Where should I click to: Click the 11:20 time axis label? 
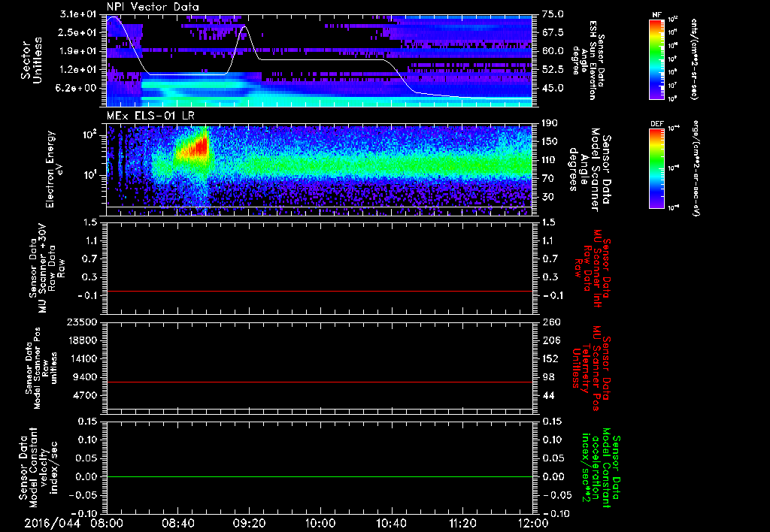pyautogui.click(x=462, y=523)
